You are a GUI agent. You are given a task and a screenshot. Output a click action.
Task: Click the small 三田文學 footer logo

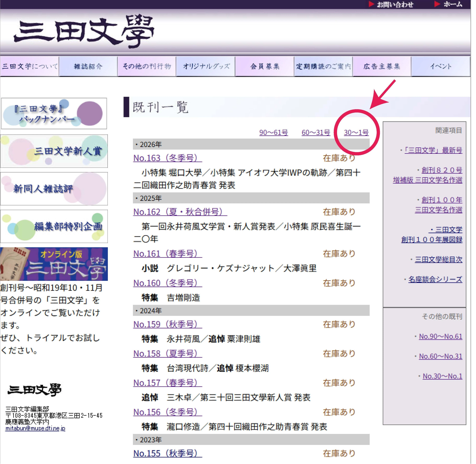coord(34,390)
